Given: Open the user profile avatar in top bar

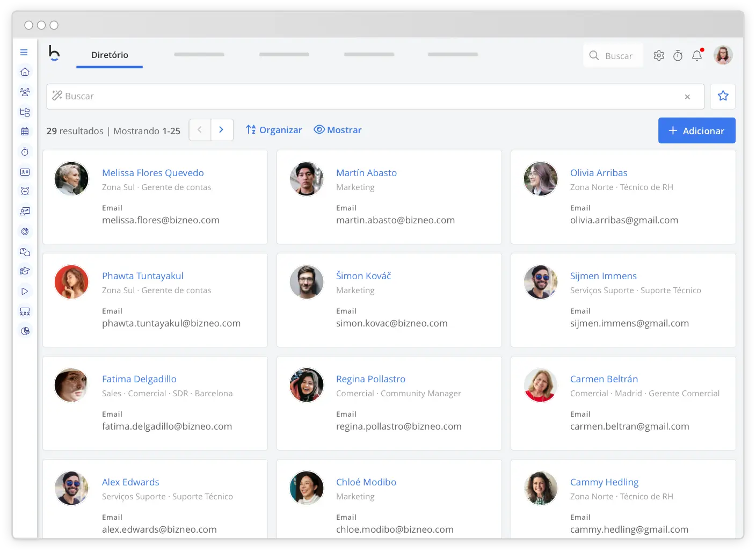Looking at the screenshot, I should [x=723, y=55].
